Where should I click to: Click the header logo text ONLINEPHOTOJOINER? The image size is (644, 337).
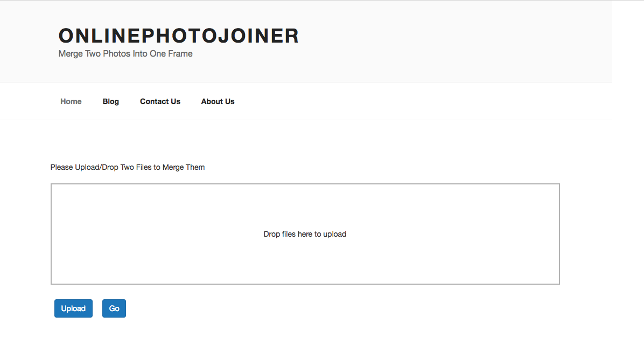(x=178, y=36)
